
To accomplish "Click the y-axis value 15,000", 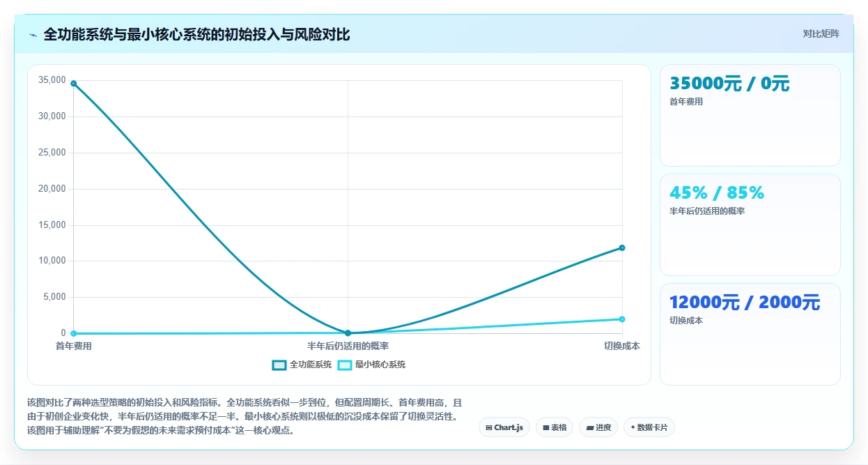I will pos(53,225).
